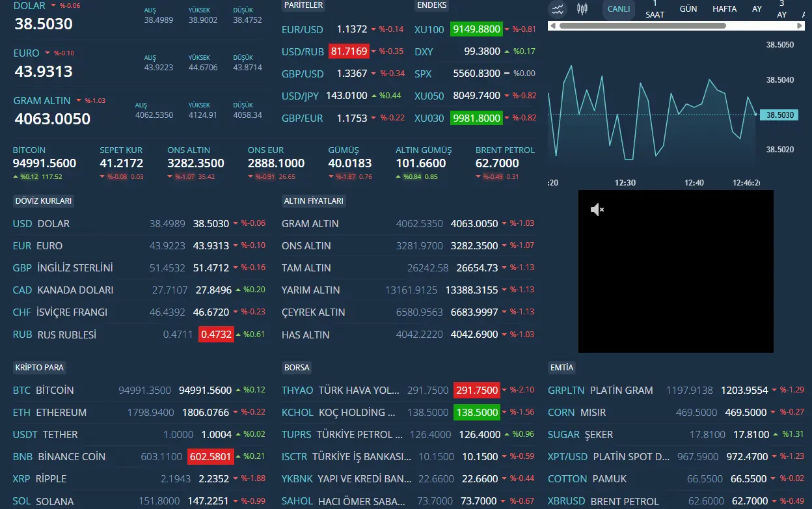Click the ONS EUR ticker
The width and height of the screenshot is (812, 509).
(277, 163)
